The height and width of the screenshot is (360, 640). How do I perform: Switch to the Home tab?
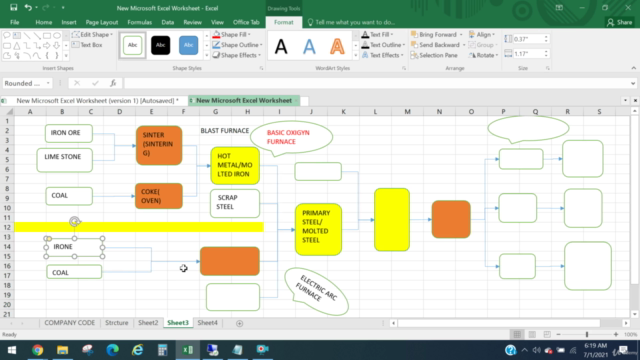click(44, 22)
